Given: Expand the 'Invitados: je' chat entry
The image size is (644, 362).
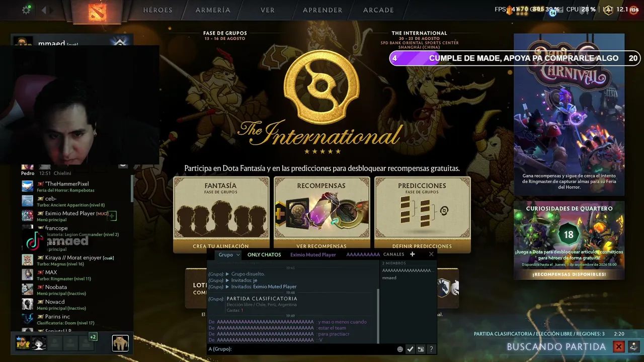Looking at the screenshot, I should (227, 281).
